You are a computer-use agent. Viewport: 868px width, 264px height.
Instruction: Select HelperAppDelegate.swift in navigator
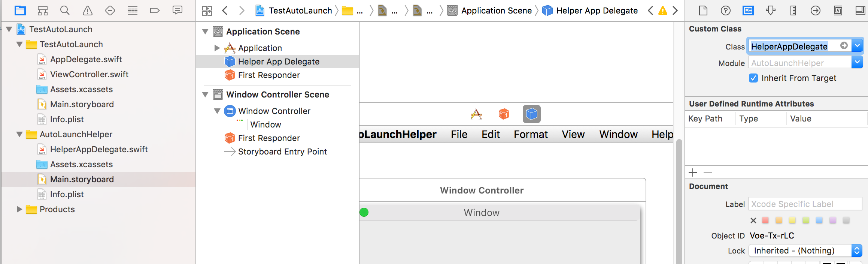click(x=99, y=149)
